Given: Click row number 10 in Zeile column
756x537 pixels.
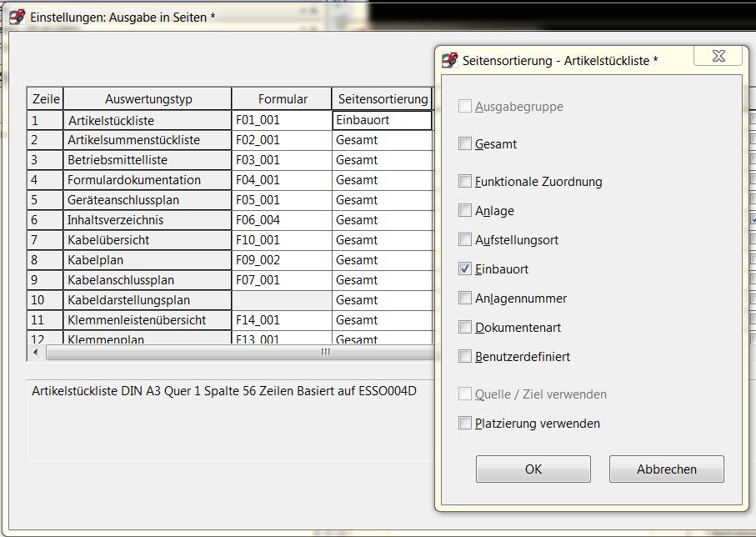Looking at the screenshot, I should pyautogui.click(x=45, y=300).
